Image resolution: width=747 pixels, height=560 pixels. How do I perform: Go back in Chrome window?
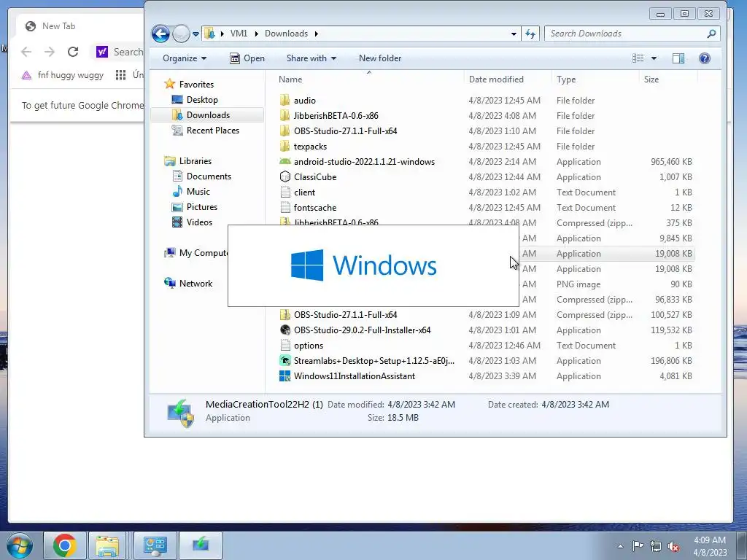[x=26, y=52]
